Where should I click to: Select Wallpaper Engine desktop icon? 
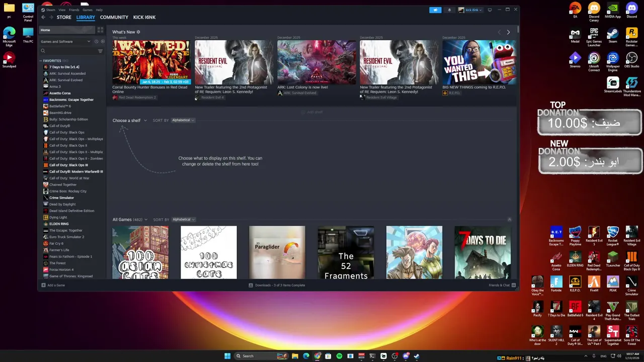613,62
